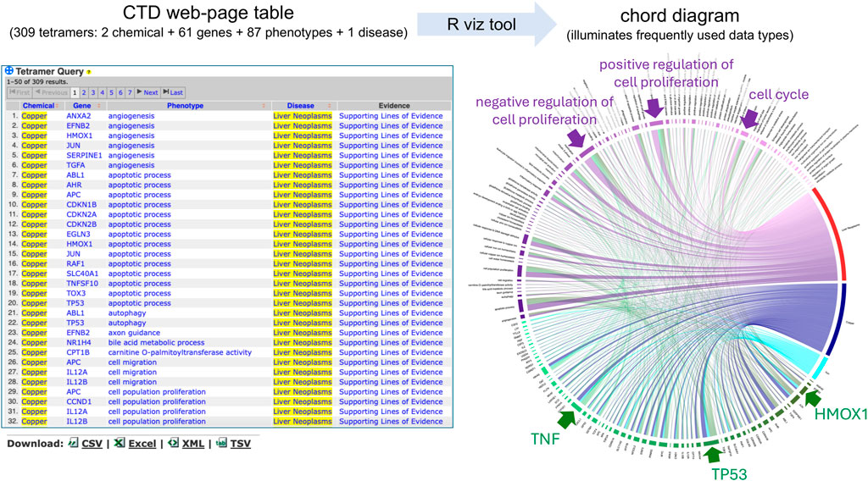This screenshot has height=481, width=868.
Task: Open the angiogenesis phenotype in row 1
Action: click(131, 116)
